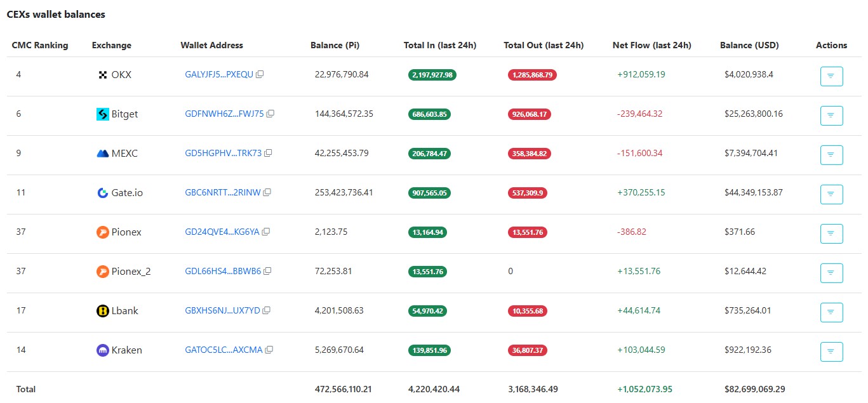Open wallet address link GBXHS6NJ...UX7YD
Viewport: 868px width, 403px height.
click(222, 311)
